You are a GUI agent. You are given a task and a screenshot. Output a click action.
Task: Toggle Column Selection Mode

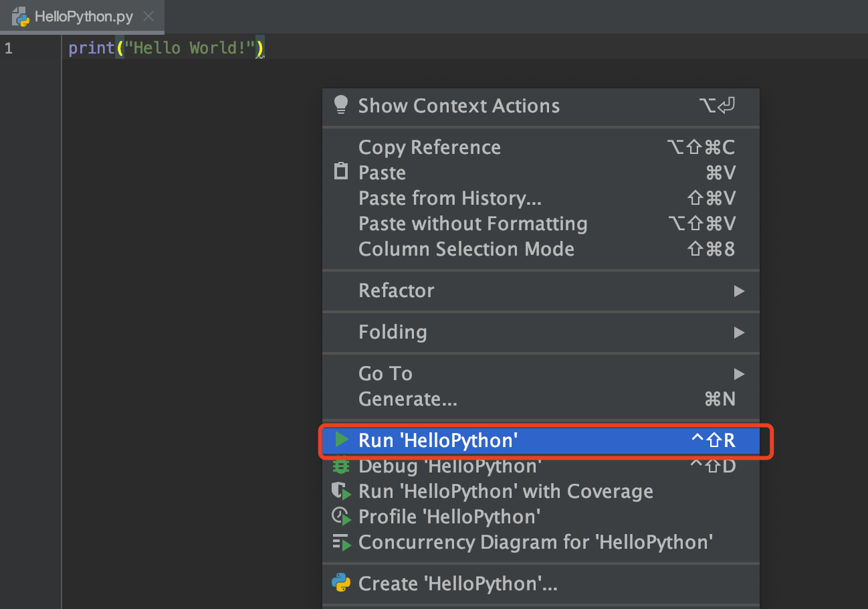[x=541, y=249]
